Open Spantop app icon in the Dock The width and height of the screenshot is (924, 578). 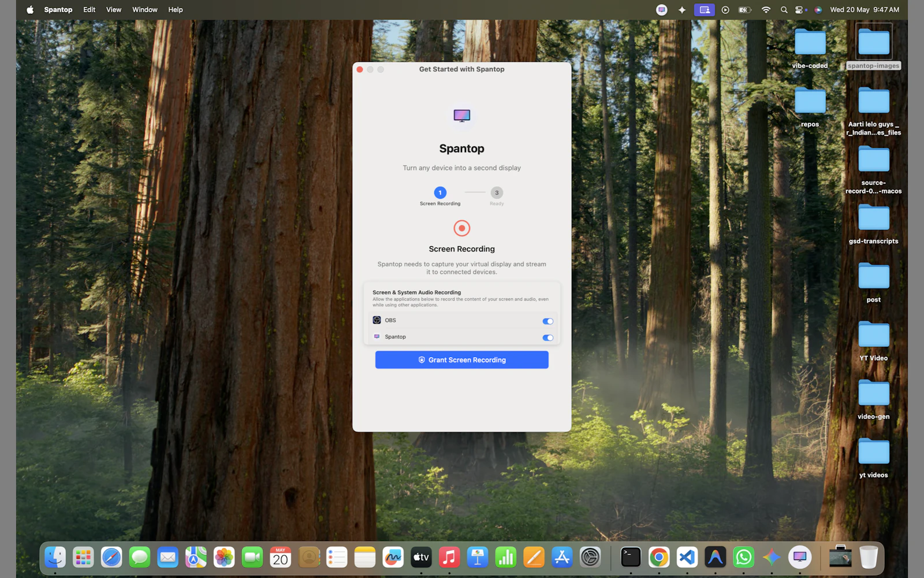pos(800,557)
